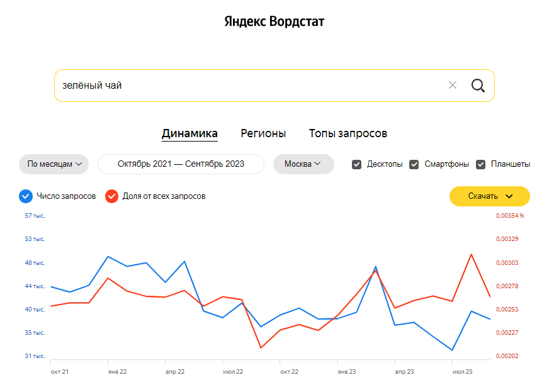554x392 pixels.
Task: Expand the Москва region dropdown
Action: (x=303, y=164)
